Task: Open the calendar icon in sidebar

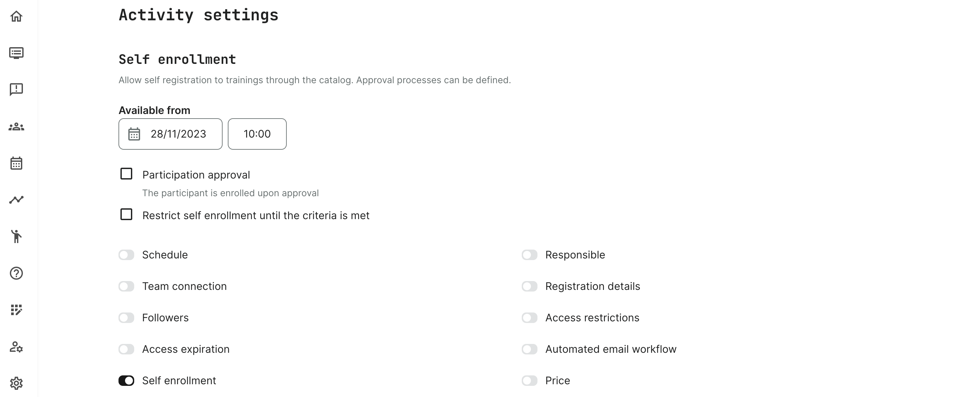Action: click(x=16, y=163)
